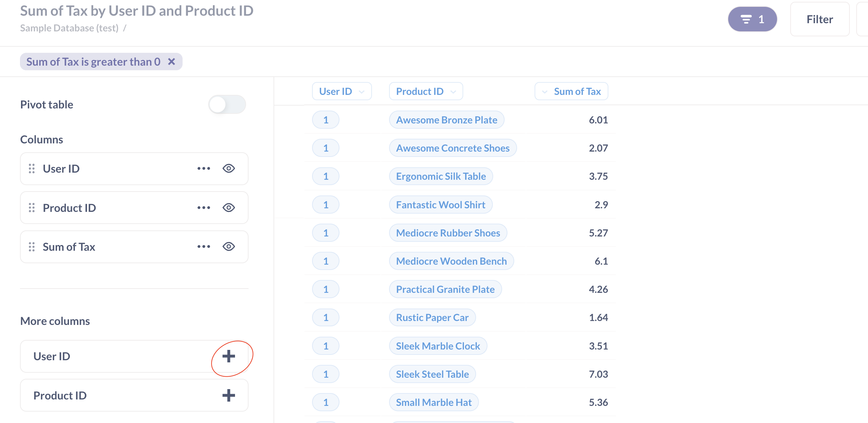Open the Sum of Tax sort chevron
Viewport: 868px width, 423px height.
[x=545, y=91]
